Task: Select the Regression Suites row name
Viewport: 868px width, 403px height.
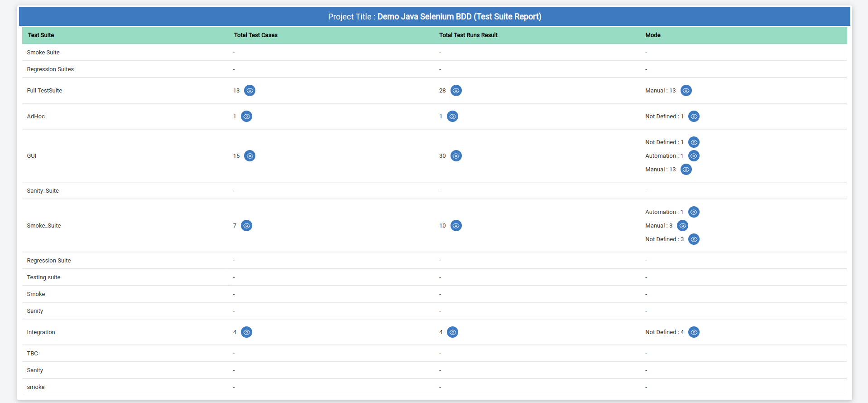Action: pos(50,69)
